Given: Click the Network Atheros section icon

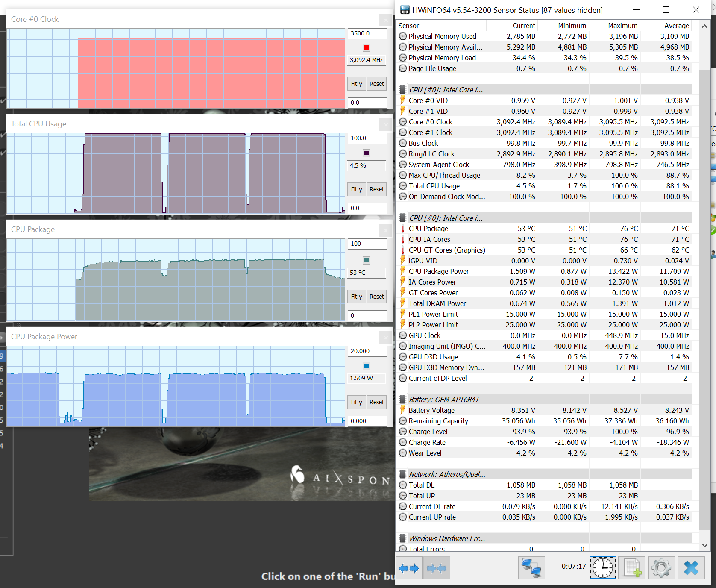Looking at the screenshot, I should click(402, 474).
